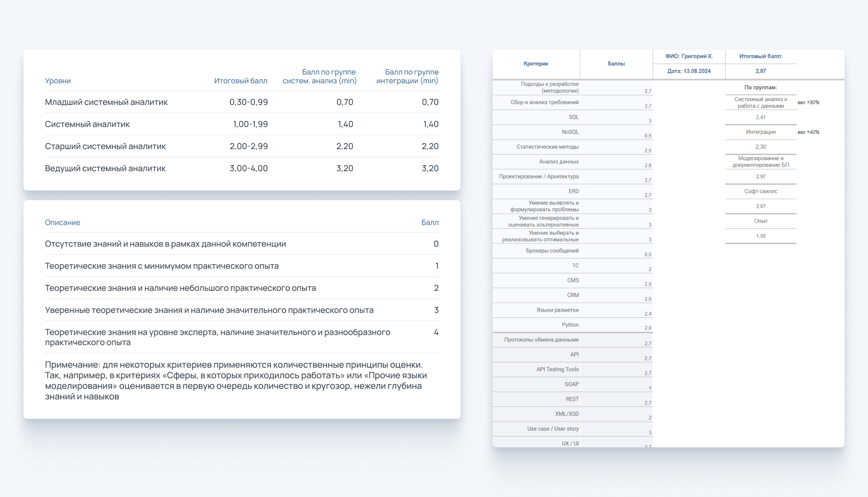Click the 'REST' criterion row
868x497 pixels.
coord(572,399)
